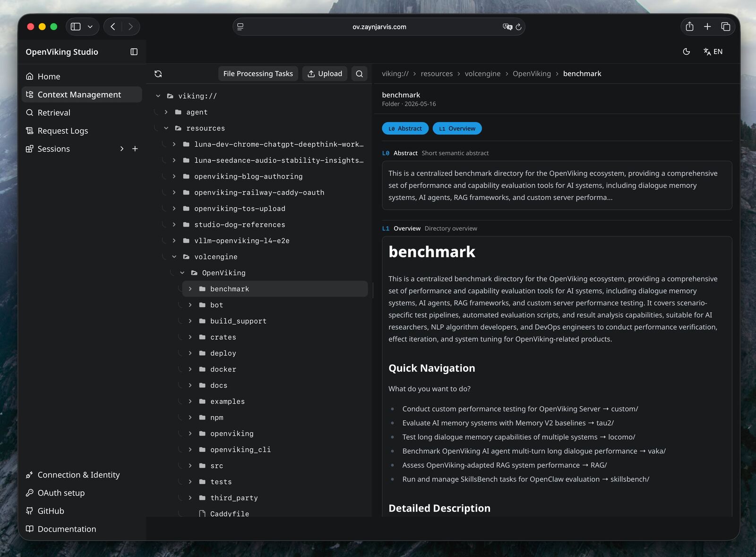Image resolution: width=756 pixels, height=557 pixels.
Task: Click volcengine in the breadcrumb
Action: [482, 74]
